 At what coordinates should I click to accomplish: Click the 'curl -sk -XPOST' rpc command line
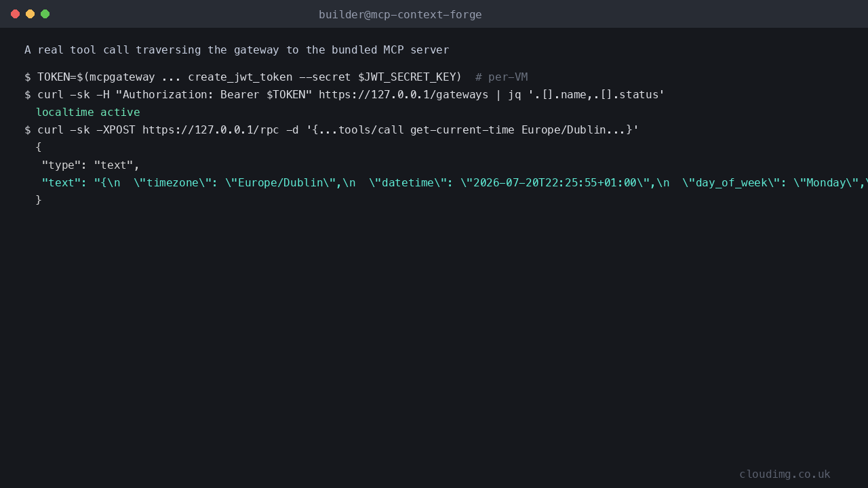click(x=332, y=130)
